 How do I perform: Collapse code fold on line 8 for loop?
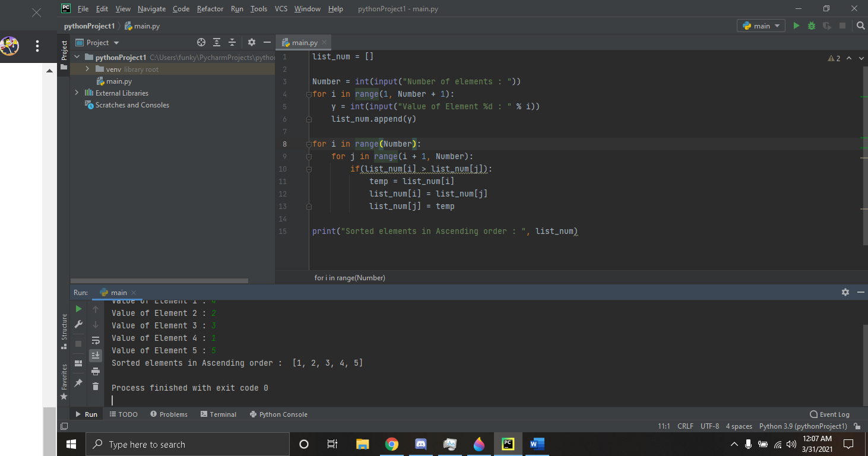tap(309, 144)
